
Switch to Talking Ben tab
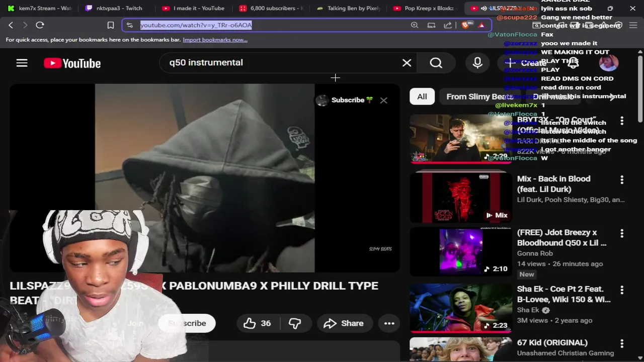click(x=348, y=8)
